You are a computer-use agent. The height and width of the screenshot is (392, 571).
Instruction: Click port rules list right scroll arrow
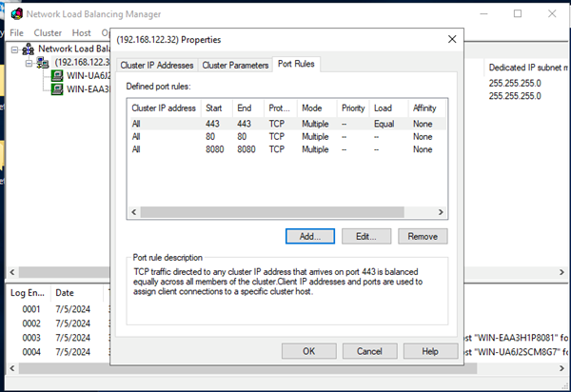click(441, 212)
